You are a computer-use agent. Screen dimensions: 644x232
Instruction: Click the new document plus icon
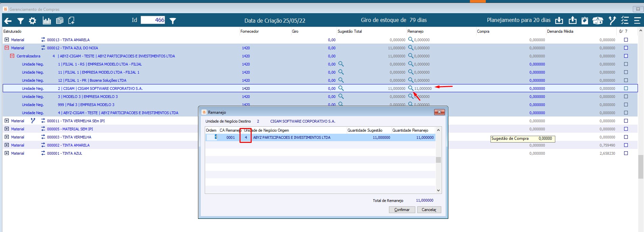click(71, 21)
